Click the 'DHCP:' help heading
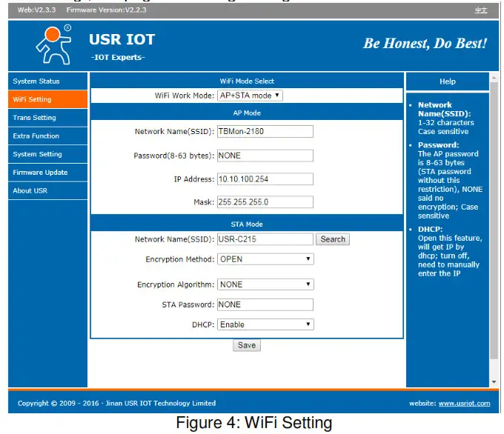 [x=431, y=230]
